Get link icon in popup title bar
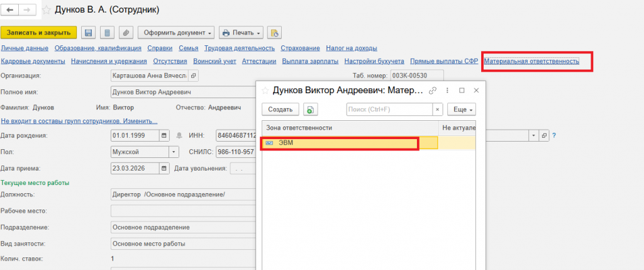Viewport: 644px width, 270px height. (x=432, y=91)
